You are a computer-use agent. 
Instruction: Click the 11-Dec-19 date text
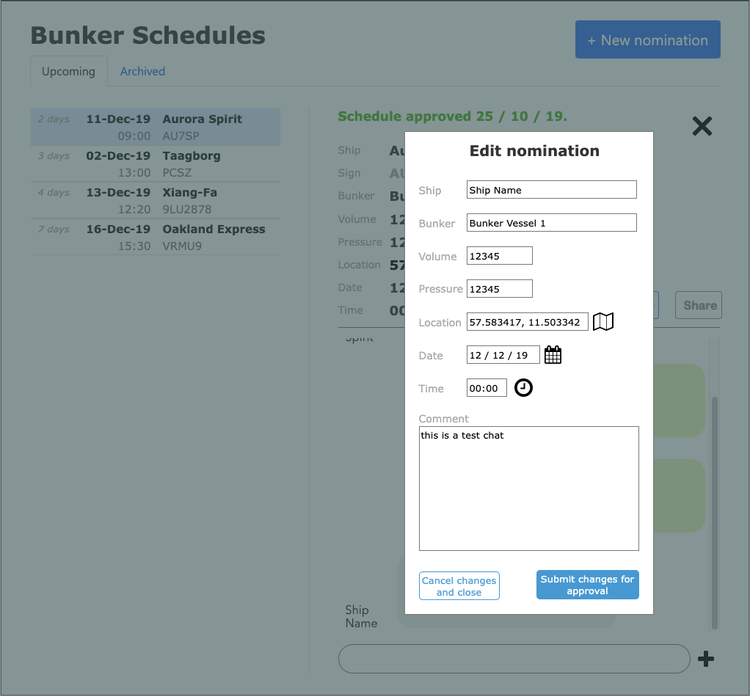pos(118,119)
